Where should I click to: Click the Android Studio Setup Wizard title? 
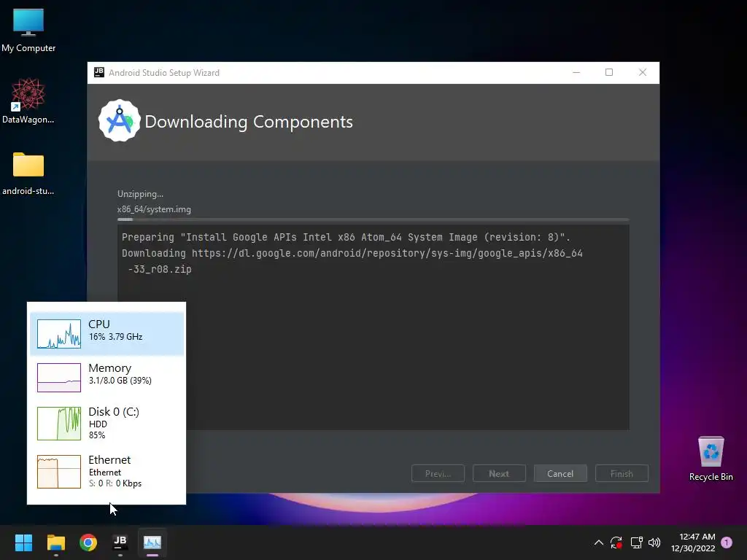click(x=164, y=73)
